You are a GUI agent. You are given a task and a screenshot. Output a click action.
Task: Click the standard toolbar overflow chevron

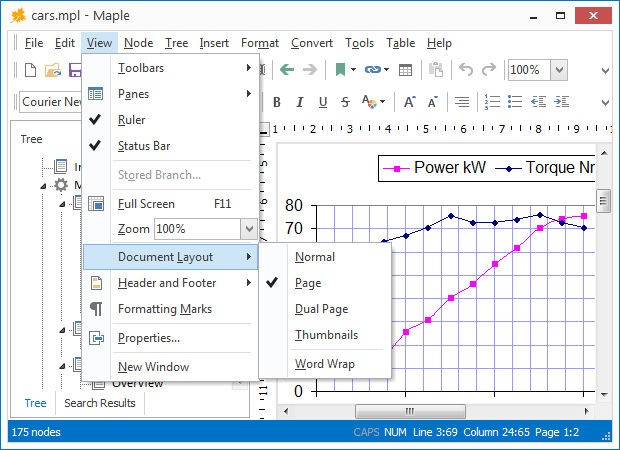(605, 71)
